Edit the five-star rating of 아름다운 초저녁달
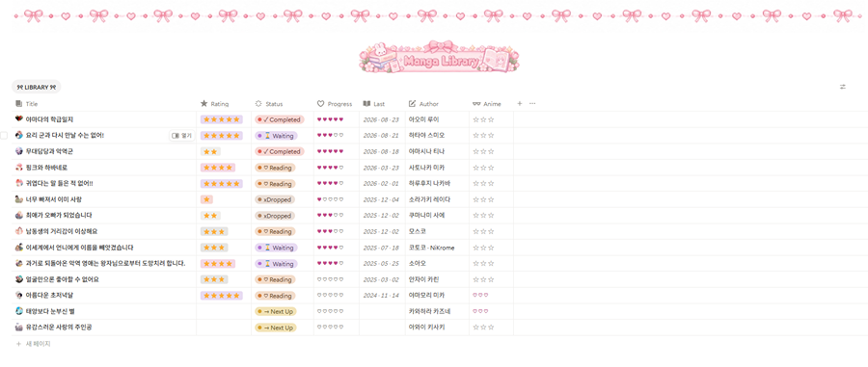 (x=222, y=296)
